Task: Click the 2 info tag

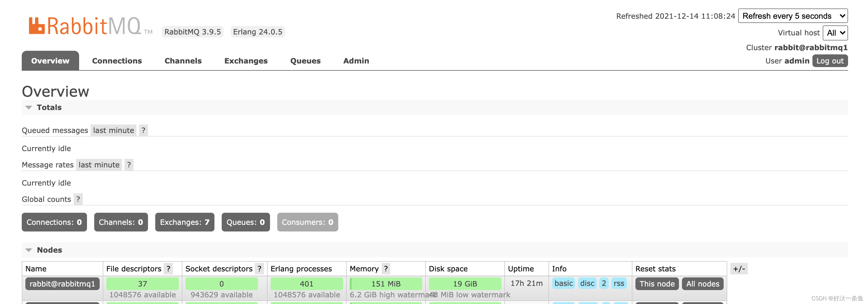Action: (x=604, y=283)
